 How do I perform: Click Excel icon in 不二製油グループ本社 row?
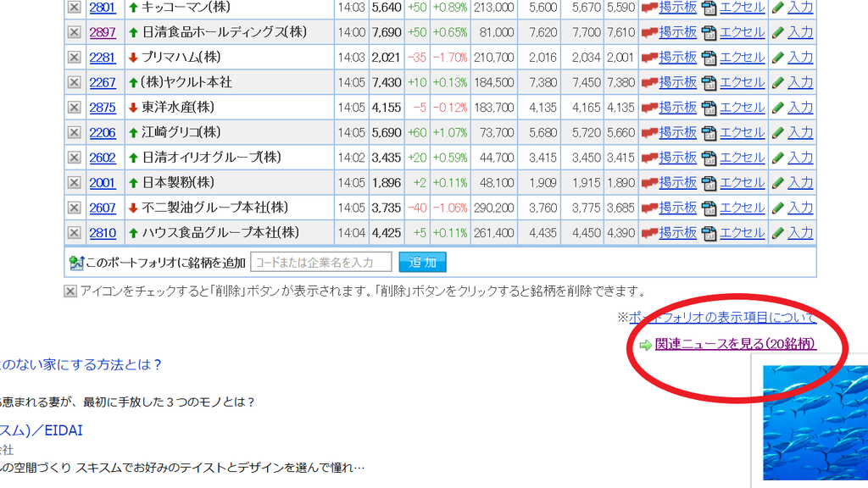tap(709, 208)
